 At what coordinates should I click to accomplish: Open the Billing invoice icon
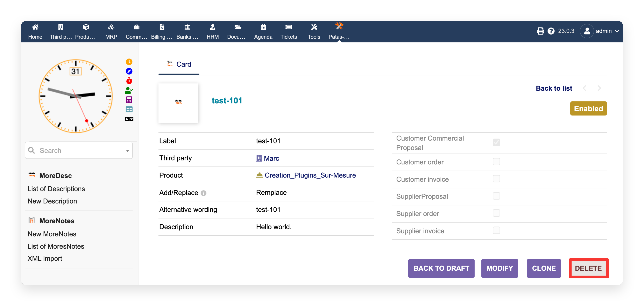(x=162, y=27)
